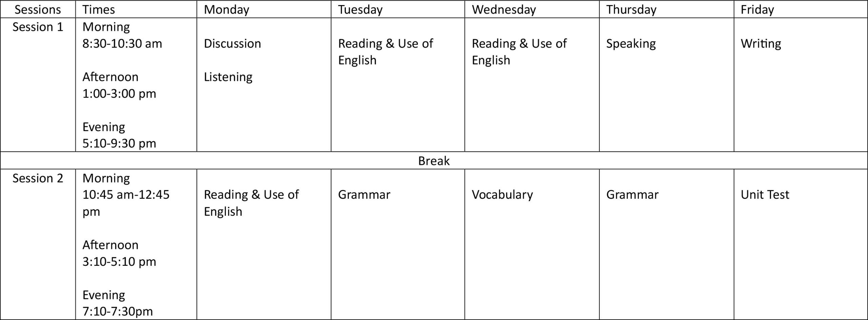
Task: Select the Listening entry under Monday
Action: tap(228, 77)
